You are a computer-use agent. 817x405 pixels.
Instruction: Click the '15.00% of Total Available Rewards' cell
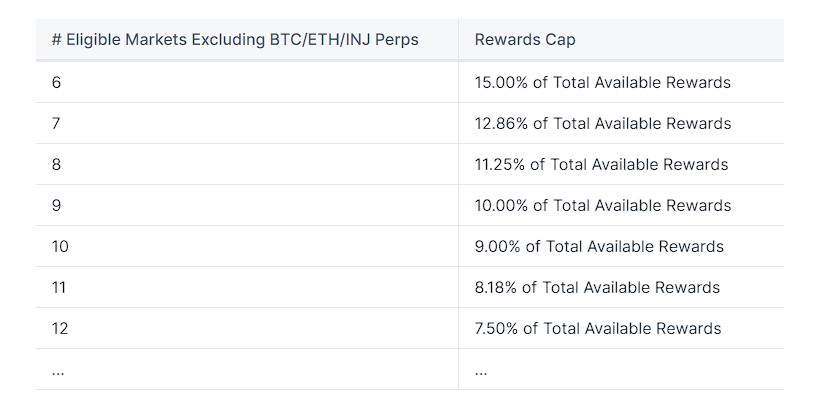602,82
